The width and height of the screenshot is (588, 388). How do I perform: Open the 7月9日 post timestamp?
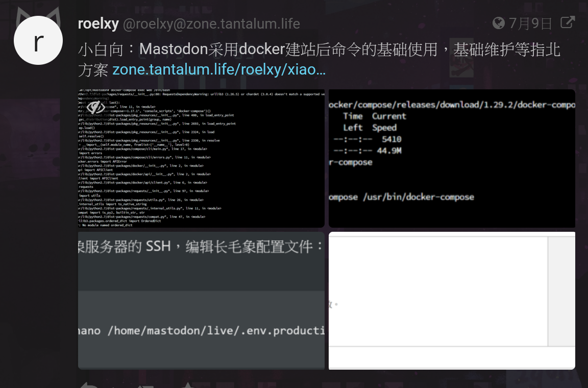[x=531, y=23]
